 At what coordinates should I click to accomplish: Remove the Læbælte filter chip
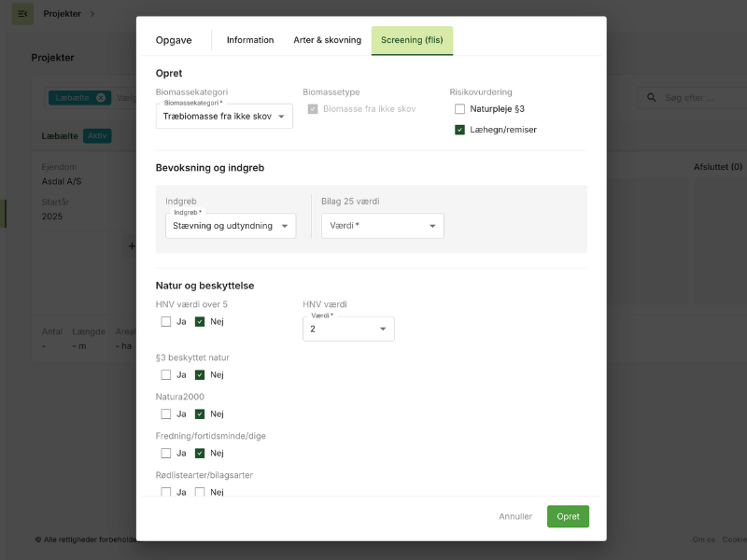(x=101, y=98)
